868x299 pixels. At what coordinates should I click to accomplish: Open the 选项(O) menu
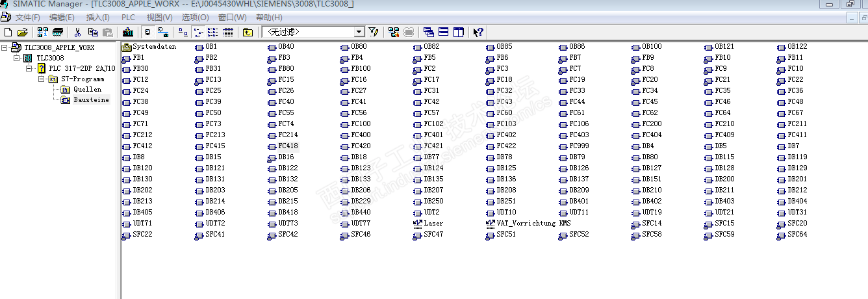pos(195,18)
